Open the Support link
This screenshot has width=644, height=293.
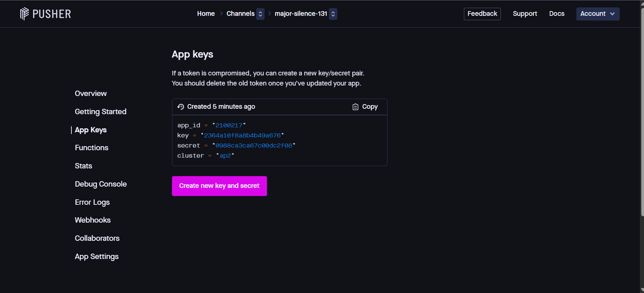click(x=525, y=14)
